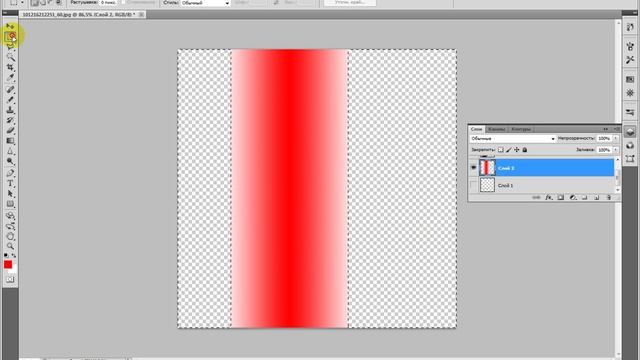
Task: Create new adjustment layer
Action: [x=573, y=198]
